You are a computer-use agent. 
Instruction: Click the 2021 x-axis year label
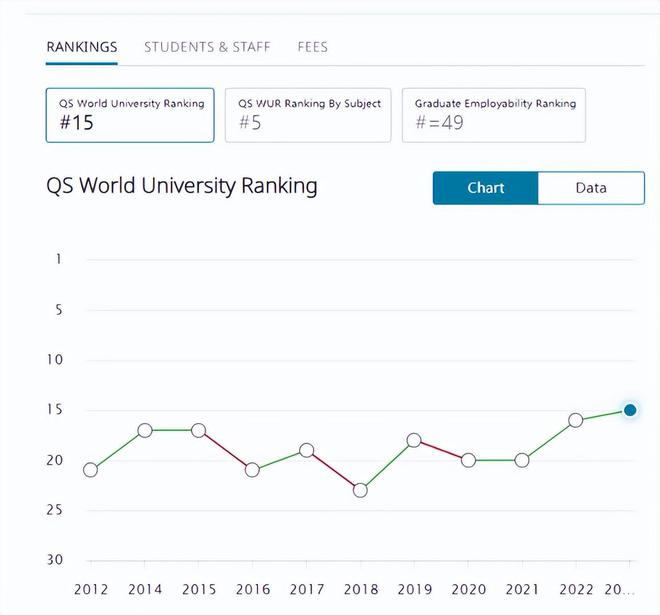coord(522,589)
